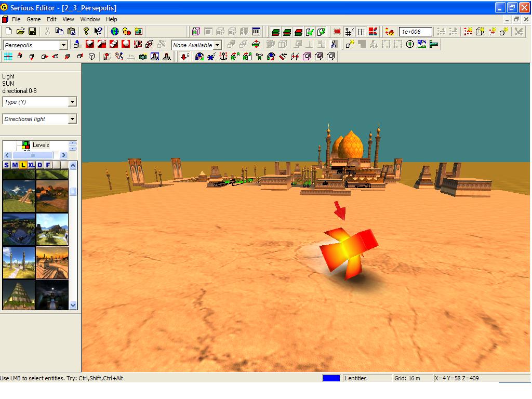532x399 pixels.
Task: Click the green T-shaped measure icon
Action: click(434, 44)
